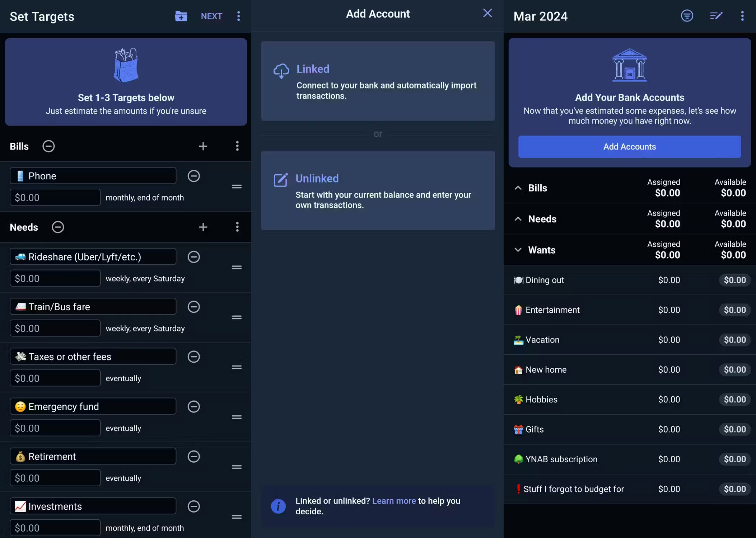Screen dimensions: 756x538
Task: Expand the Bills group in budget
Action: (x=518, y=188)
